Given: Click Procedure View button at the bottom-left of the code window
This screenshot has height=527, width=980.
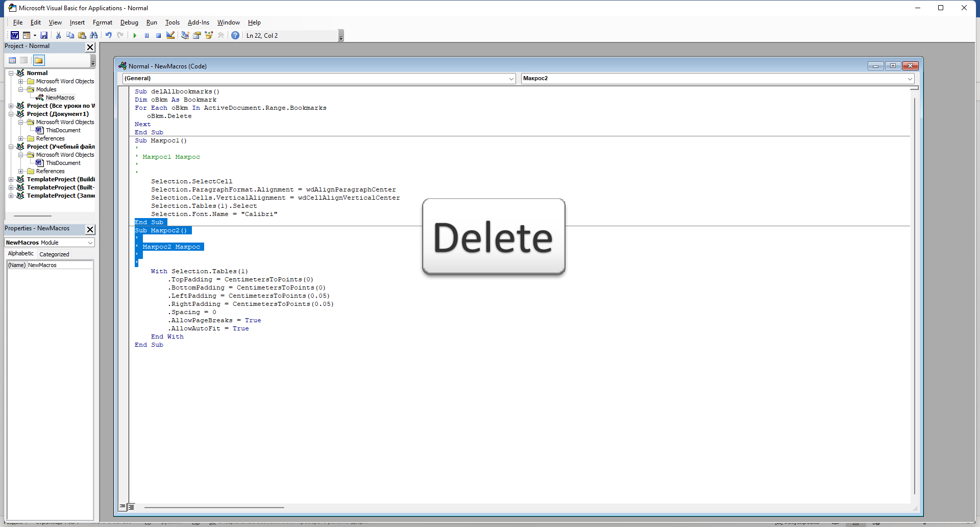Looking at the screenshot, I should tap(122, 507).
